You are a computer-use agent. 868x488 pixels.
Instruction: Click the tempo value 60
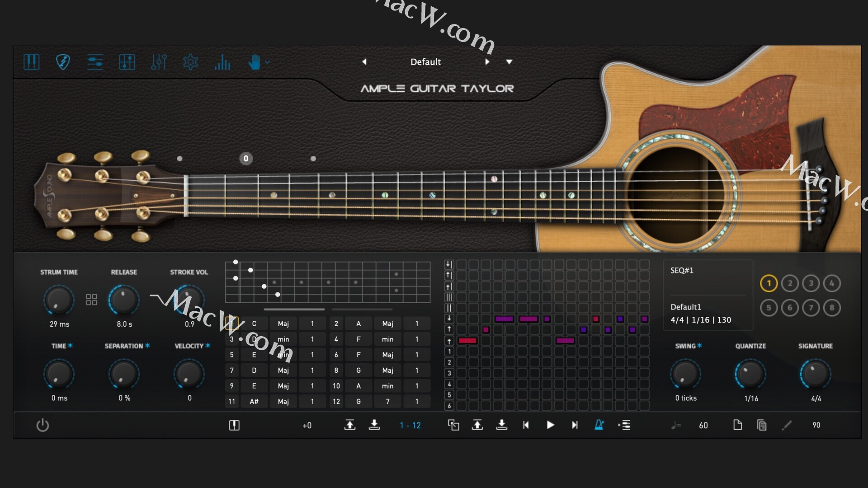[x=703, y=425]
